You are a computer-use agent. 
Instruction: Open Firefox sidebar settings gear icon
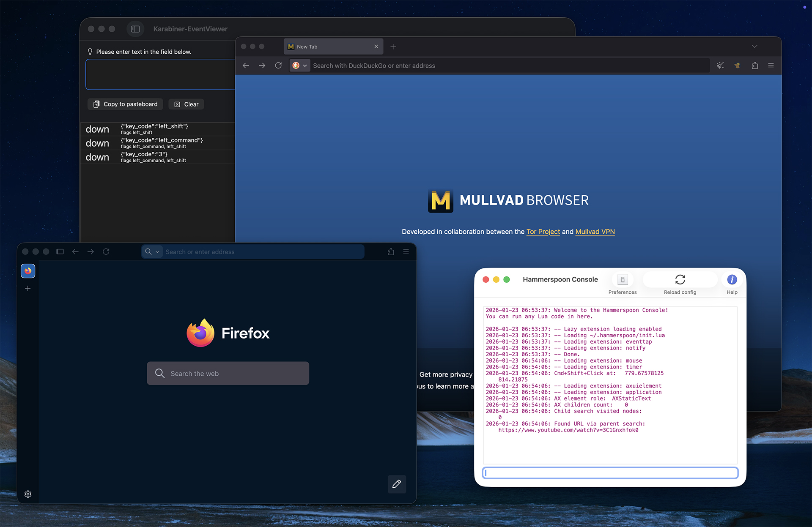pos(28,494)
